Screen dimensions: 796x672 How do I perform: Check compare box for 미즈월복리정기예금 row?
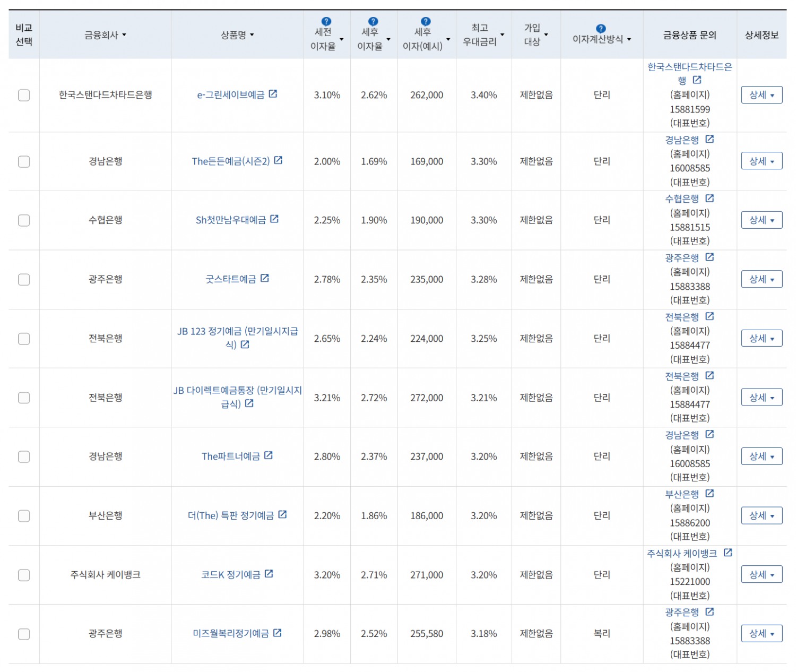click(x=24, y=634)
